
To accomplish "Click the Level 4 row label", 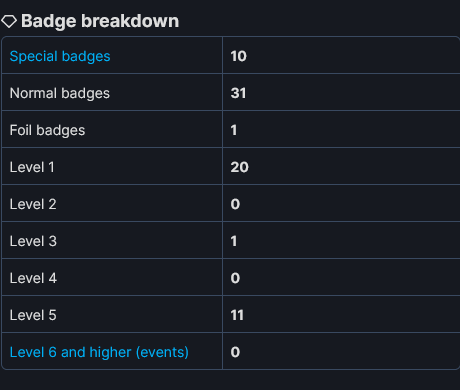I will point(33,278).
